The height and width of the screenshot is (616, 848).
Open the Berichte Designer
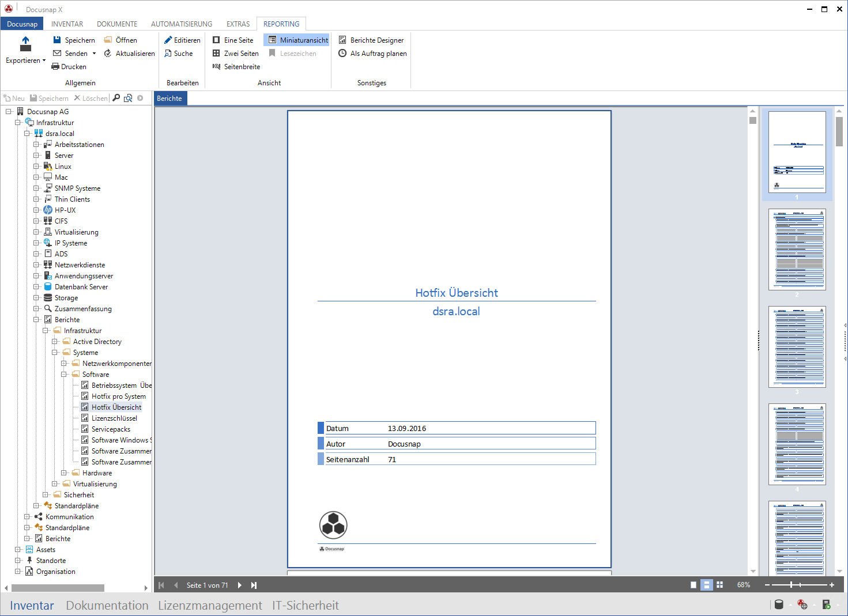click(371, 40)
